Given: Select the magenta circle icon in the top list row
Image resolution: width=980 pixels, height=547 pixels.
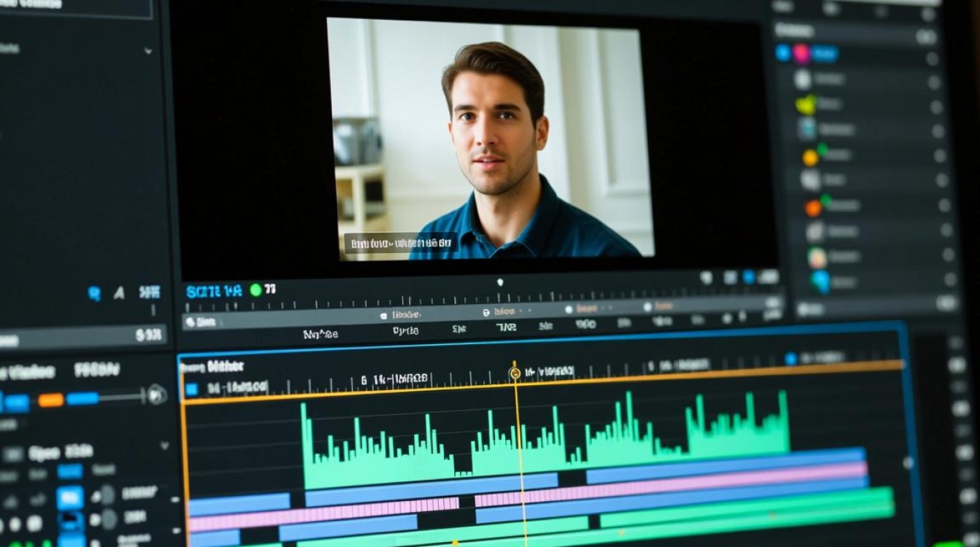Looking at the screenshot, I should point(801,53).
